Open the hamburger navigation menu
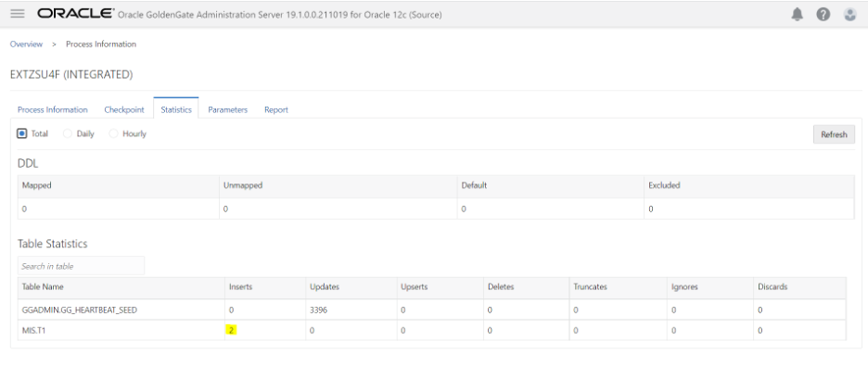The height and width of the screenshot is (367, 868). coord(18,14)
